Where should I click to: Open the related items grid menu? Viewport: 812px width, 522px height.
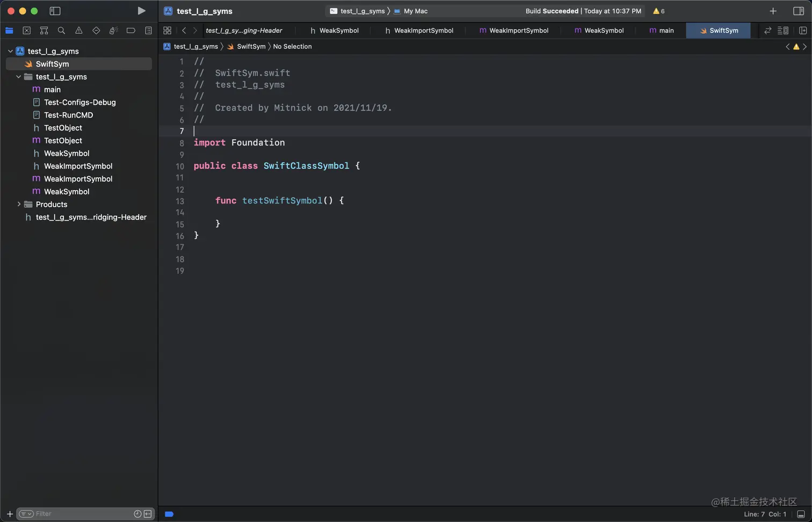(167, 31)
